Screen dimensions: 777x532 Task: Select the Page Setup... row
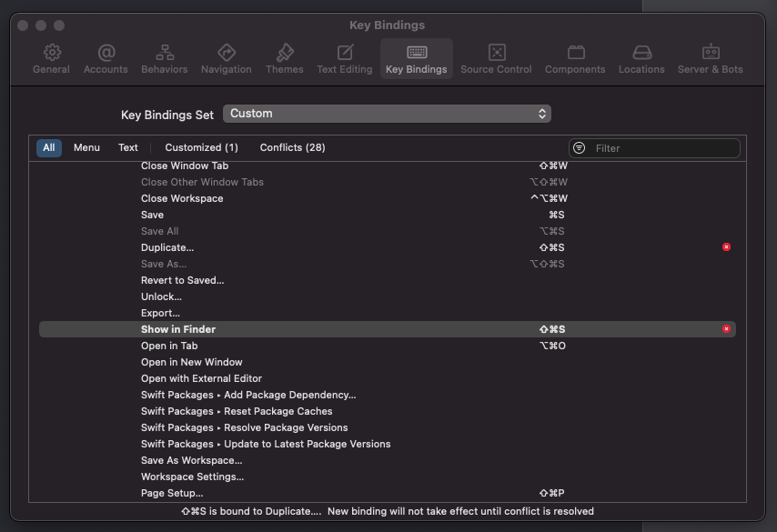click(x=388, y=493)
